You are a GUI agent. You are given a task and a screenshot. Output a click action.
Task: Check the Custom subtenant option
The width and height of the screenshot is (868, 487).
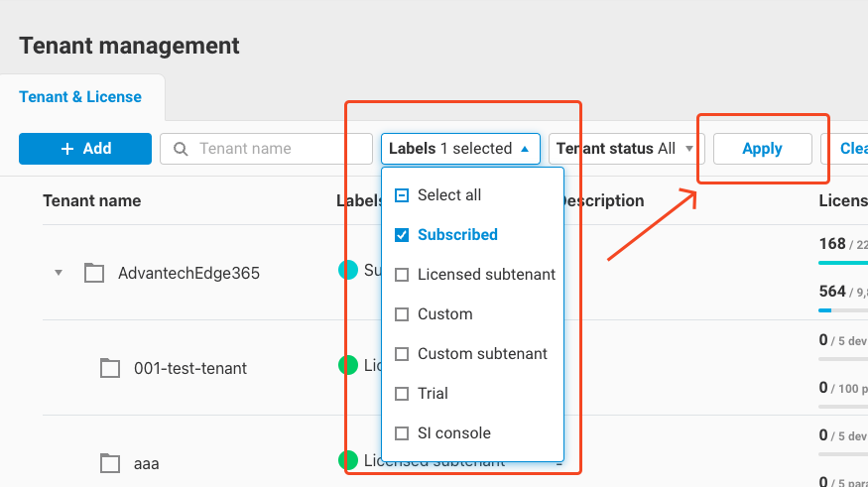[402, 354]
